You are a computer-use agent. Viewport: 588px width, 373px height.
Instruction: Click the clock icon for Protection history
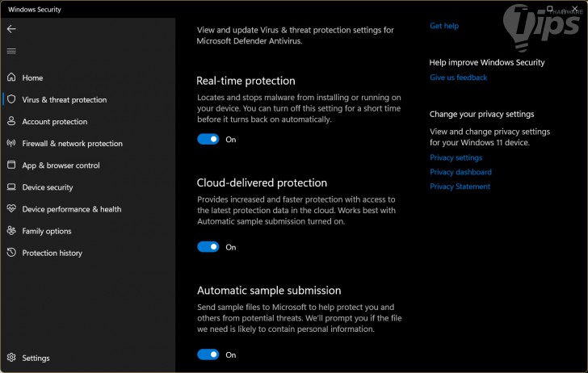11,252
